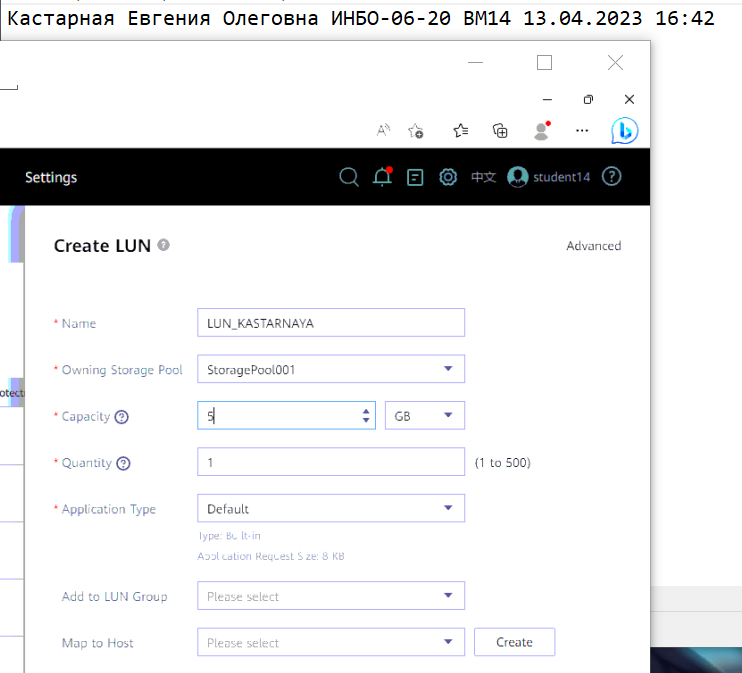Decrease capacity with down arrow
Viewport: 742px width, 673px height.
[366, 420]
